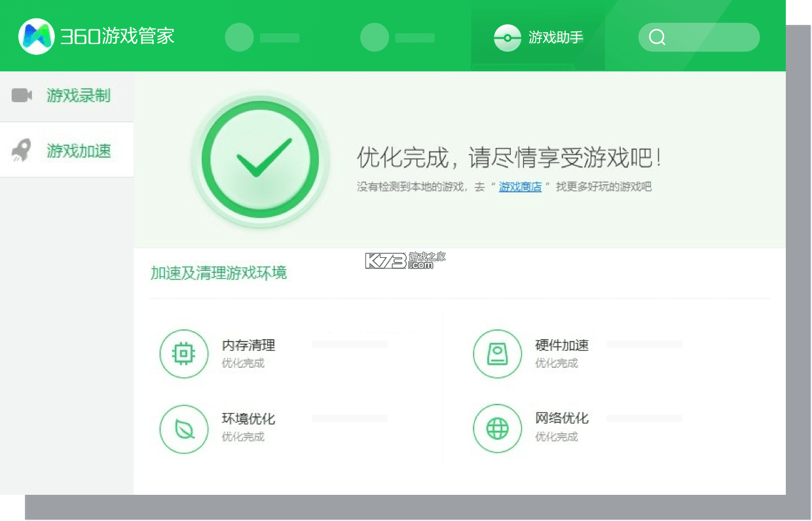Image resolution: width=812 pixels, height=521 pixels.
Task: Click the 网络优化 globe icon
Action: pos(498,429)
